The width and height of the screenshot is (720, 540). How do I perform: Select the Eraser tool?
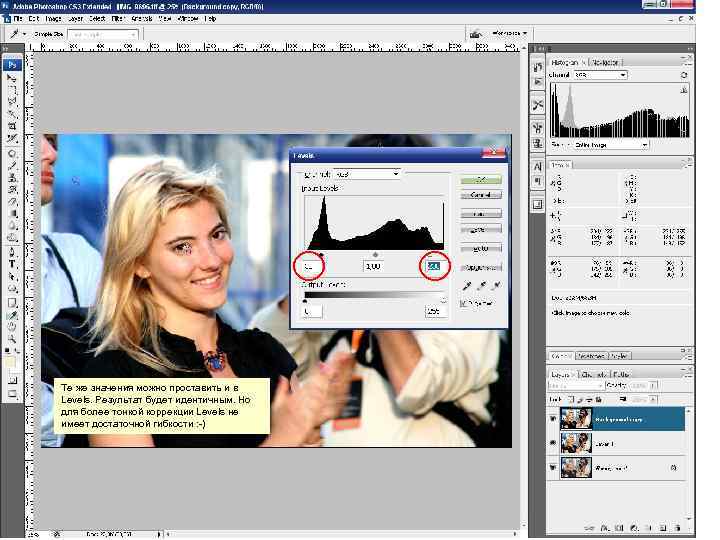coord(12,201)
